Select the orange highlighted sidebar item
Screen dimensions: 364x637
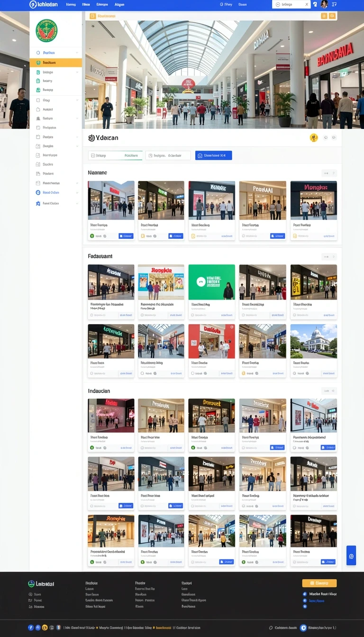click(55, 63)
